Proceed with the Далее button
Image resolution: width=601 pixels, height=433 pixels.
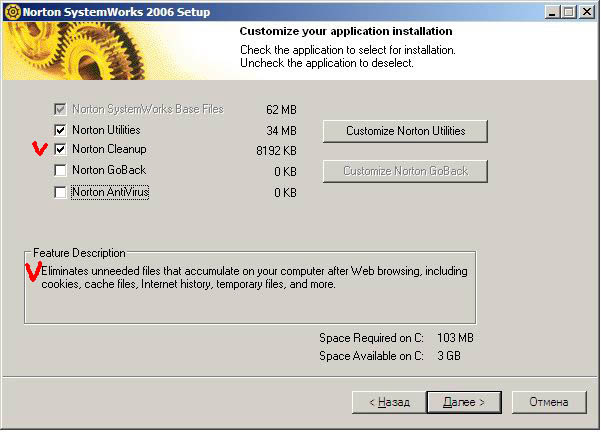464,402
